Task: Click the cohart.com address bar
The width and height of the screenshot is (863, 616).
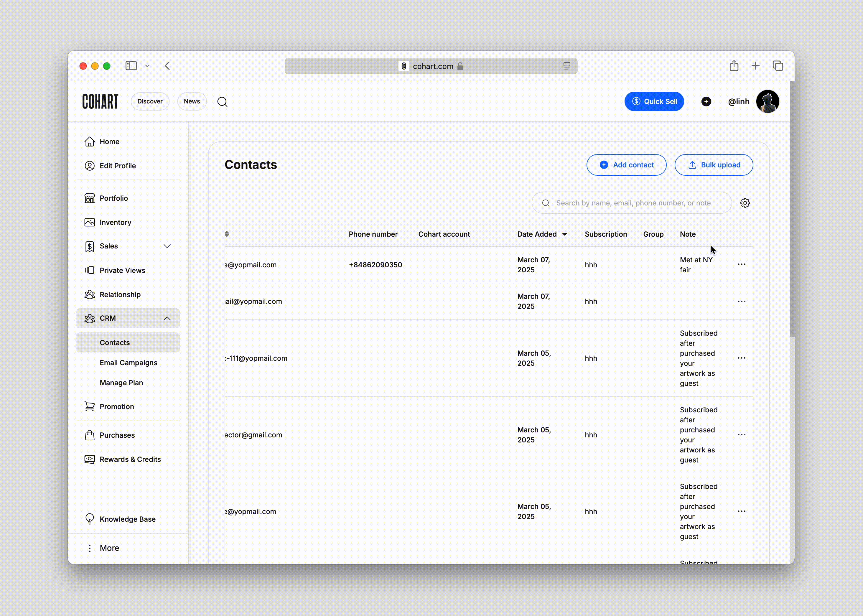Action: click(431, 66)
